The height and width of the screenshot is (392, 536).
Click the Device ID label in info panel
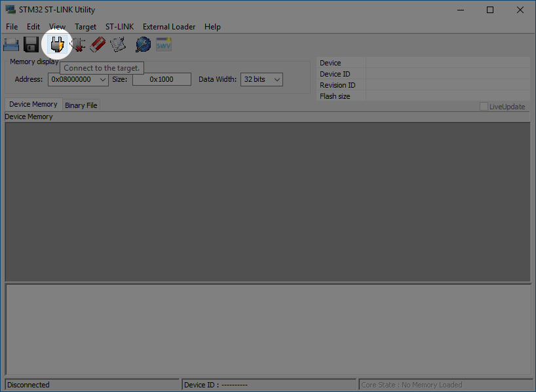point(335,74)
